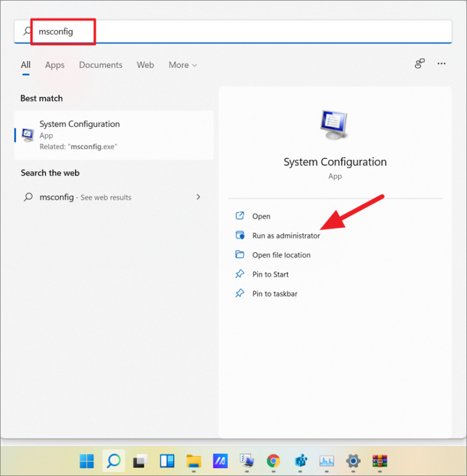Switch to the Apps tab
This screenshot has height=476, width=467.
pyautogui.click(x=55, y=65)
